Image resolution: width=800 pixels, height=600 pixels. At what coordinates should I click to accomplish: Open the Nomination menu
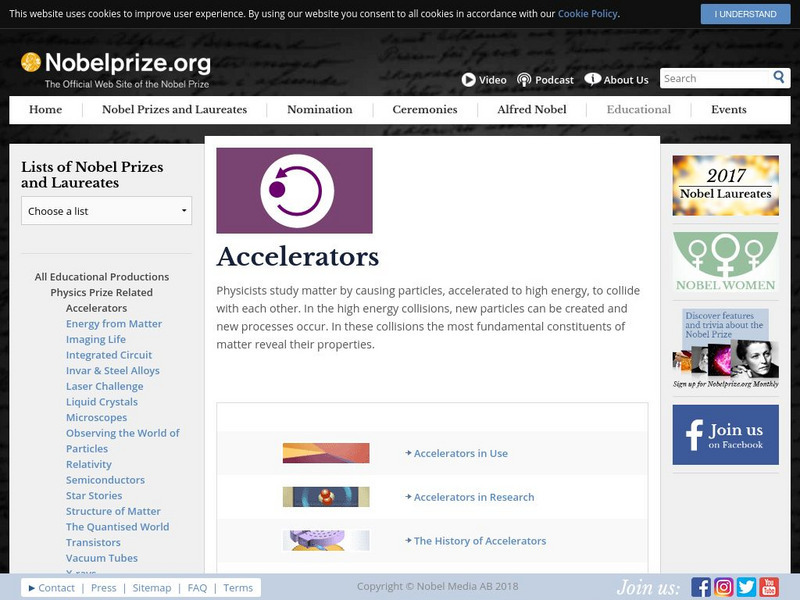click(320, 110)
